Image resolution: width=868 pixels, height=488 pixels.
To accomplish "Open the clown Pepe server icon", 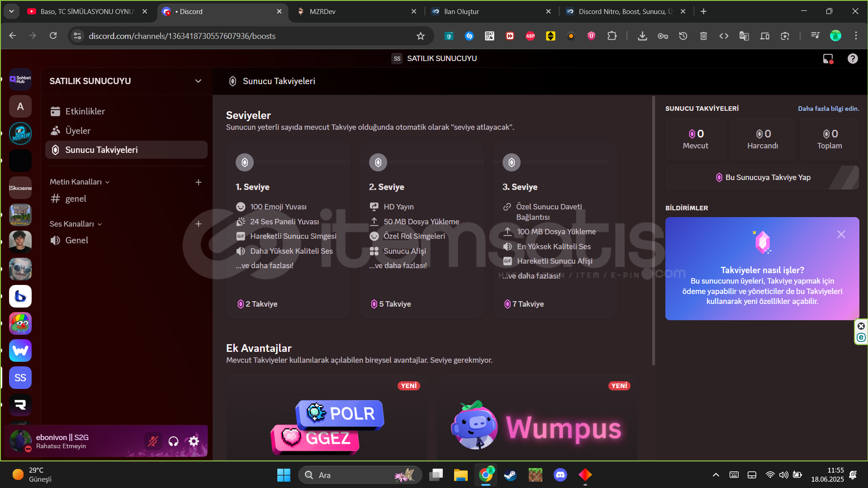I will 20,323.
